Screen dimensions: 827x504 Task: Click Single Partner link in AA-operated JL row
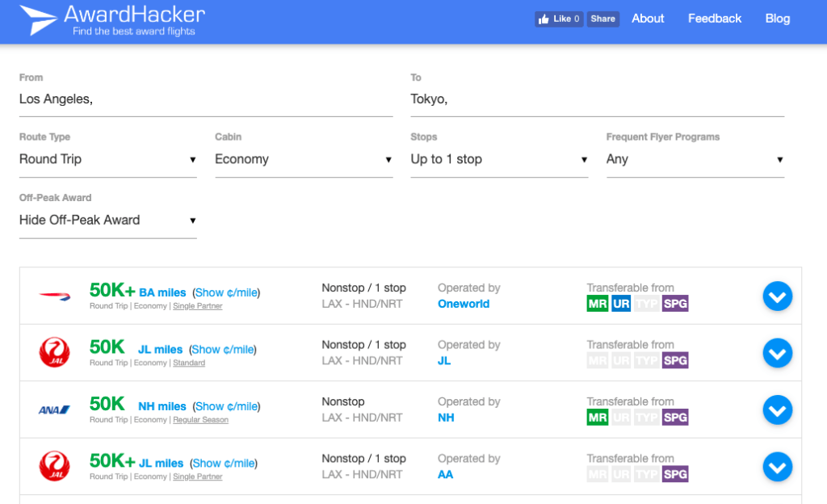198,477
